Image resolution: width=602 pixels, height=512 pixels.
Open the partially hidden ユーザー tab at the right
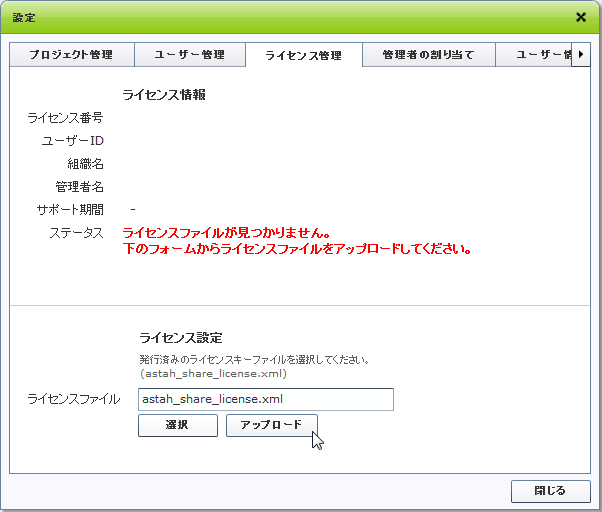tap(534, 55)
